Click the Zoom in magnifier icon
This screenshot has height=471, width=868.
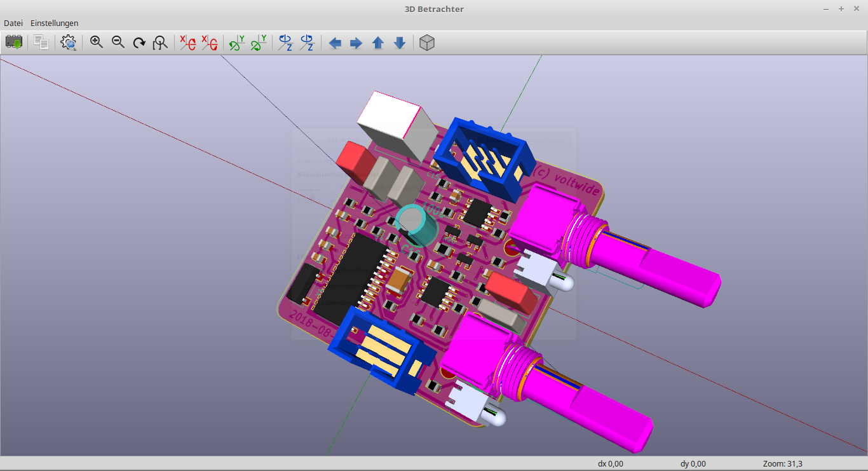(x=97, y=43)
